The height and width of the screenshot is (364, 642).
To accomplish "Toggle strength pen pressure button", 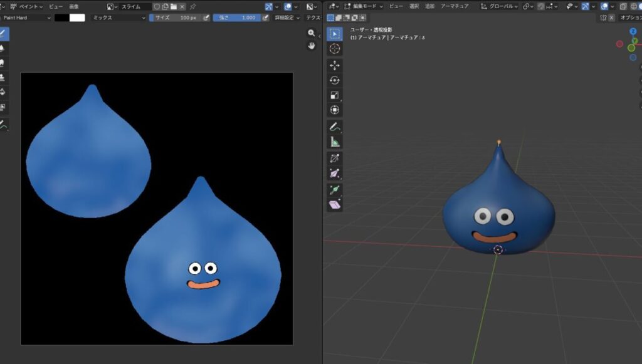I will [x=266, y=18].
